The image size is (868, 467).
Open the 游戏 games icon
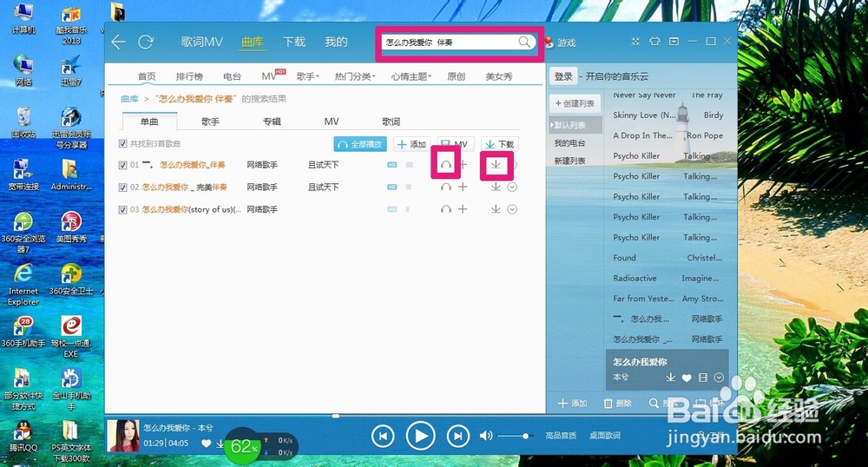pyautogui.click(x=560, y=43)
